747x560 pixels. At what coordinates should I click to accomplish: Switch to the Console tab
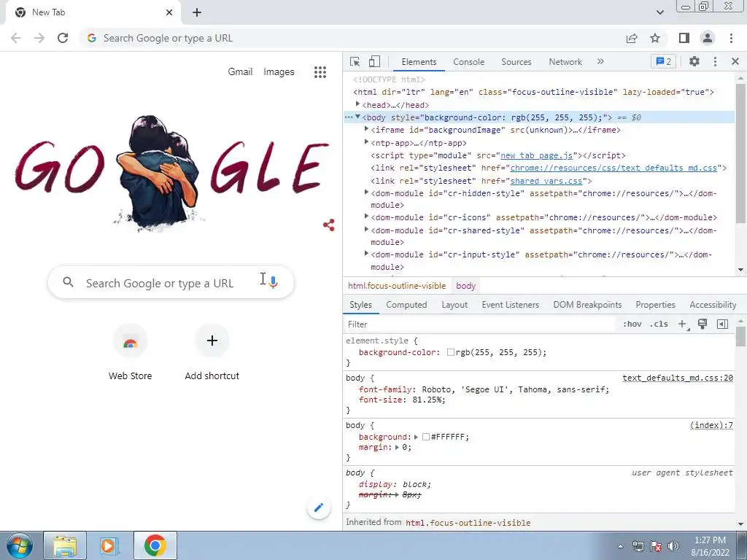[x=469, y=62]
